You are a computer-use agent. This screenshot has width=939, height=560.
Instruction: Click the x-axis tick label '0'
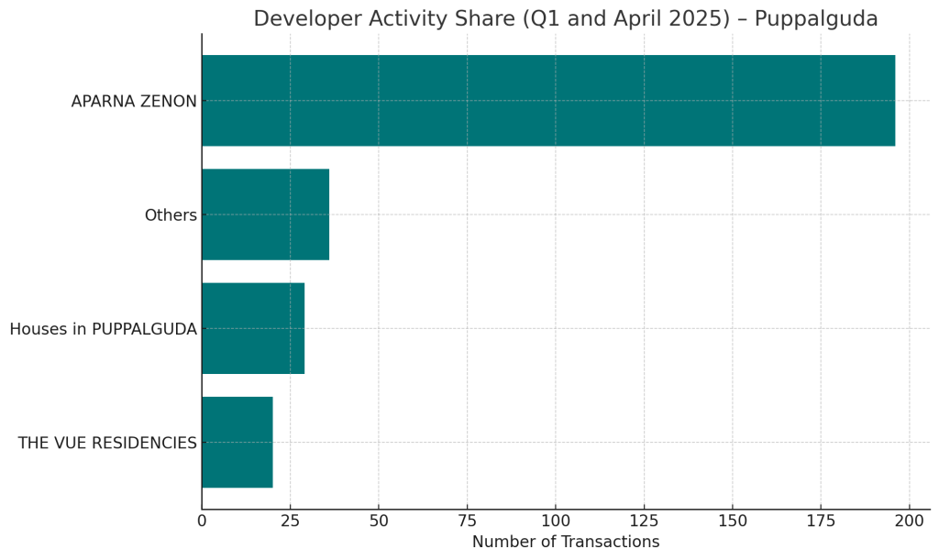(202, 522)
